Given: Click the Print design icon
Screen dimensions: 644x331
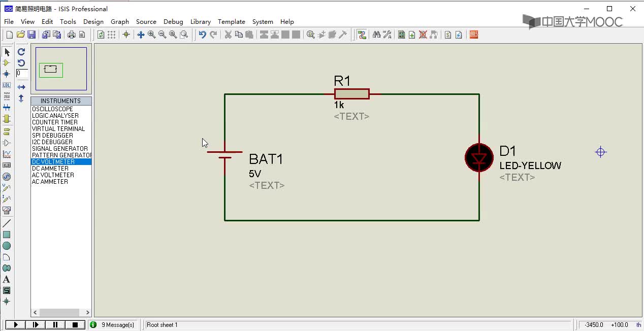Looking at the screenshot, I should pos(72,35).
